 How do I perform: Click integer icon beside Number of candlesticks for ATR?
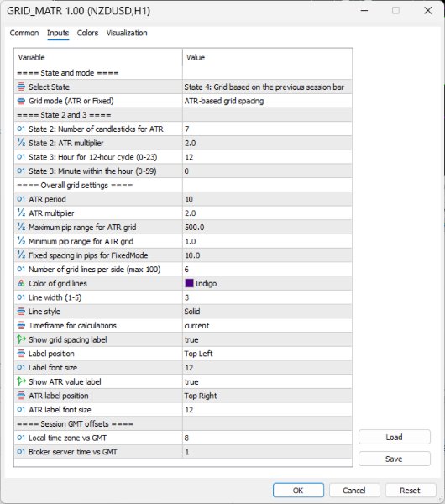(x=21, y=129)
